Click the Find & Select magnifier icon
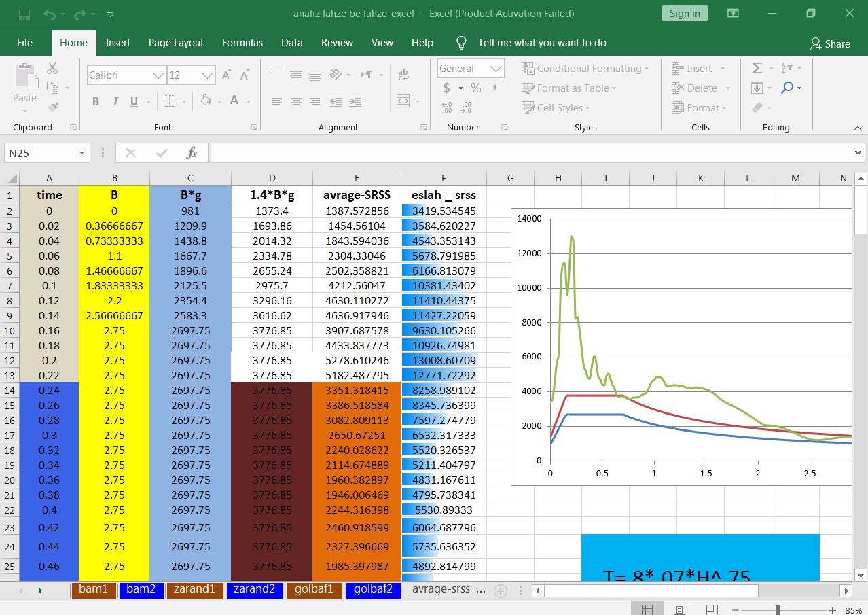This screenshot has height=615, width=868. click(787, 88)
